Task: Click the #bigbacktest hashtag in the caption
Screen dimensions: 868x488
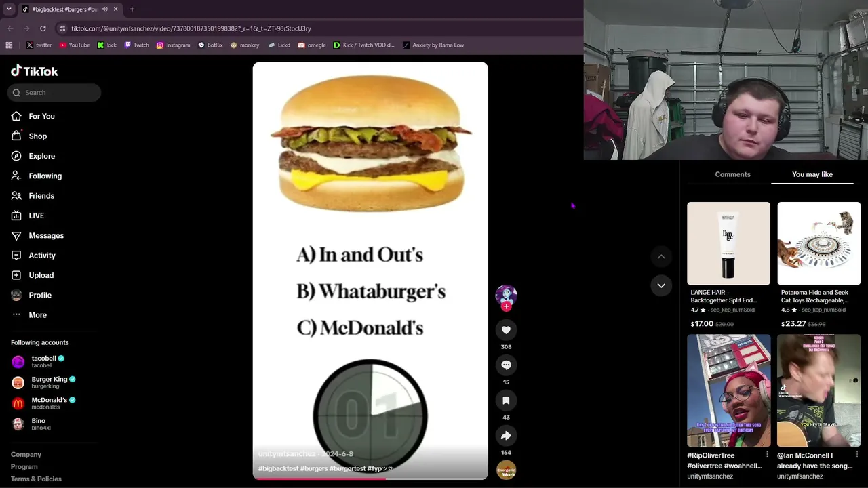Action: pyautogui.click(x=278, y=468)
